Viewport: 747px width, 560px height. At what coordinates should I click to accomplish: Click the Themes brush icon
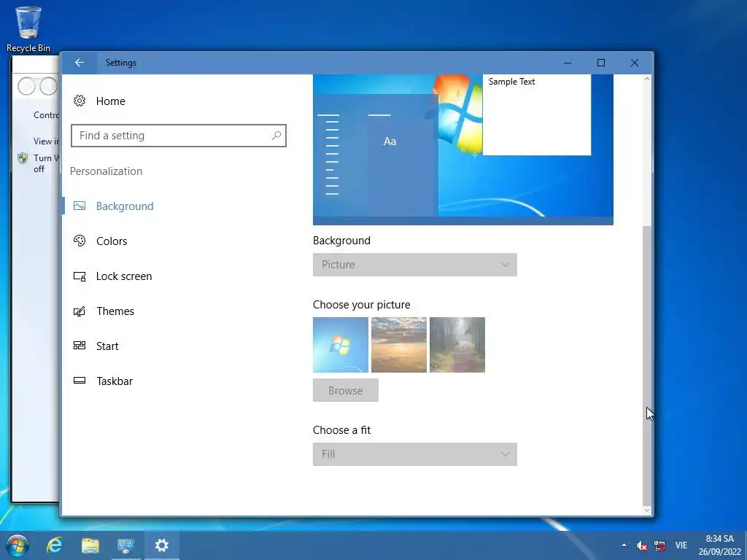coord(80,311)
